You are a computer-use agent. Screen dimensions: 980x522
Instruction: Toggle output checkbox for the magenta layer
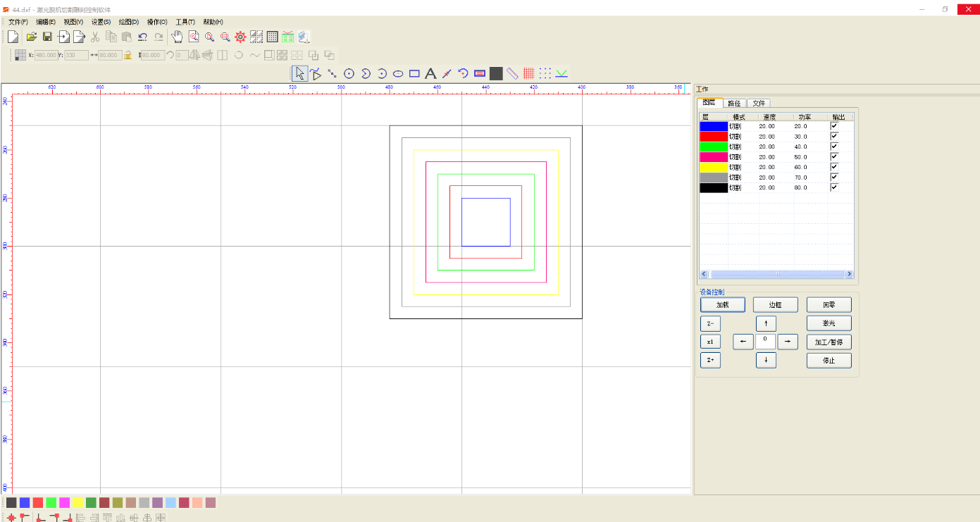[x=834, y=157]
